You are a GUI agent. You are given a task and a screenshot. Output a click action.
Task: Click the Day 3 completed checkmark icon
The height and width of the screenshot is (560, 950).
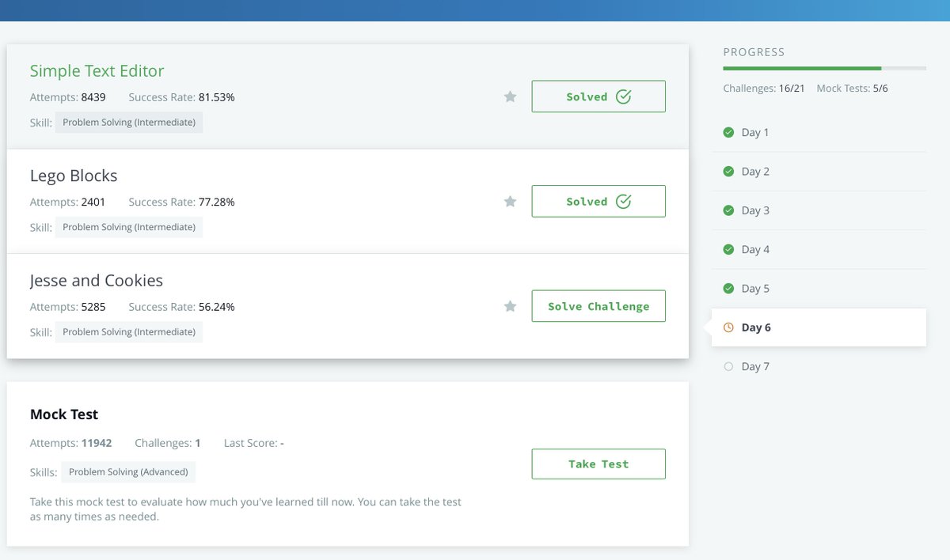pyautogui.click(x=728, y=210)
